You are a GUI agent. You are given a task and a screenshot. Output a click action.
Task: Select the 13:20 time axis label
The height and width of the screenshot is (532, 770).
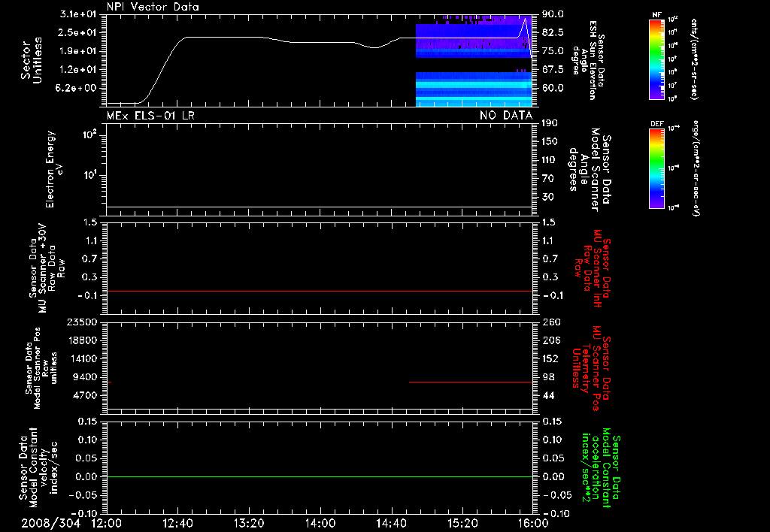click(249, 523)
